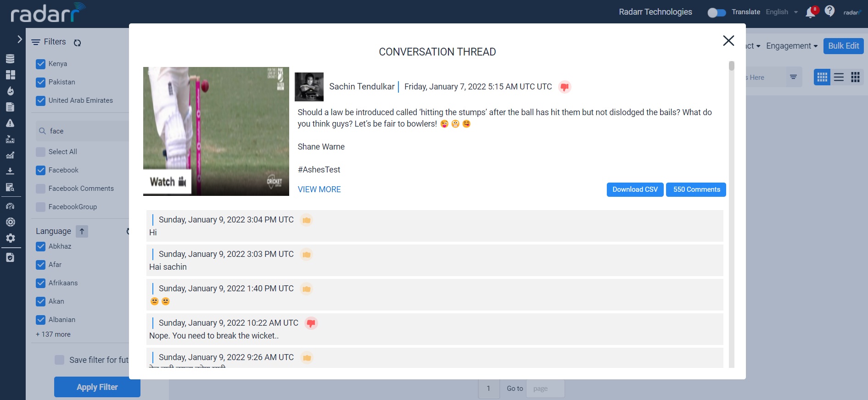Open the English language dropdown
The height and width of the screenshot is (400, 868).
point(782,12)
